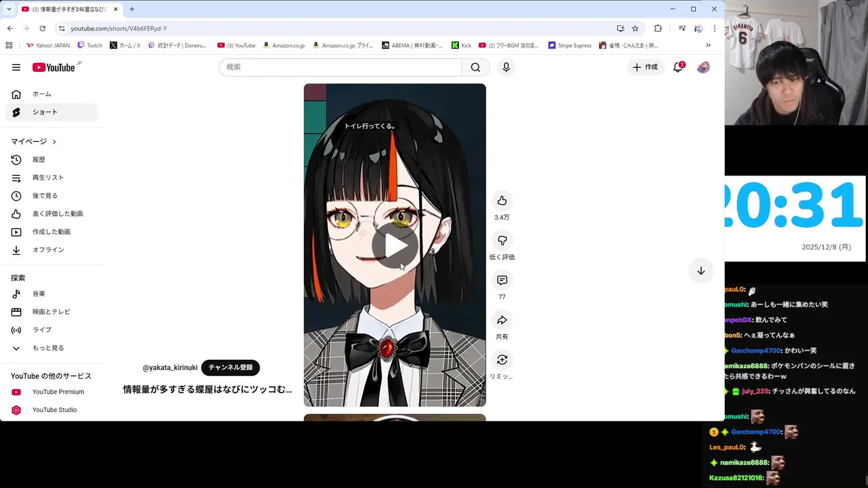868x488 pixels.
Task: Play the short with the center play button
Action: [x=395, y=245]
